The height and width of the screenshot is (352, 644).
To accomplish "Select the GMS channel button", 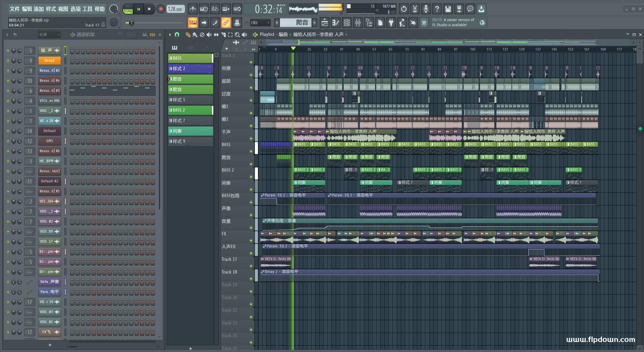I will [x=49, y=141].
